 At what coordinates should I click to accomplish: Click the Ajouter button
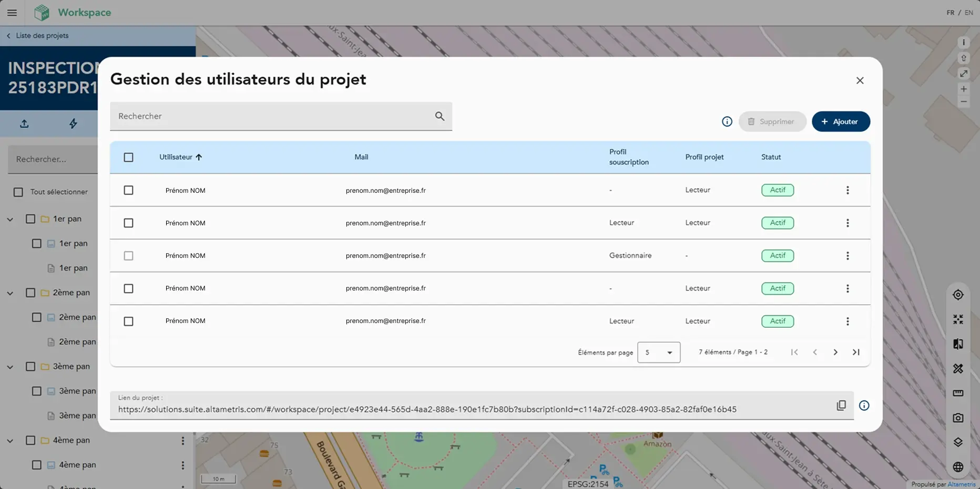click(841, 121)
